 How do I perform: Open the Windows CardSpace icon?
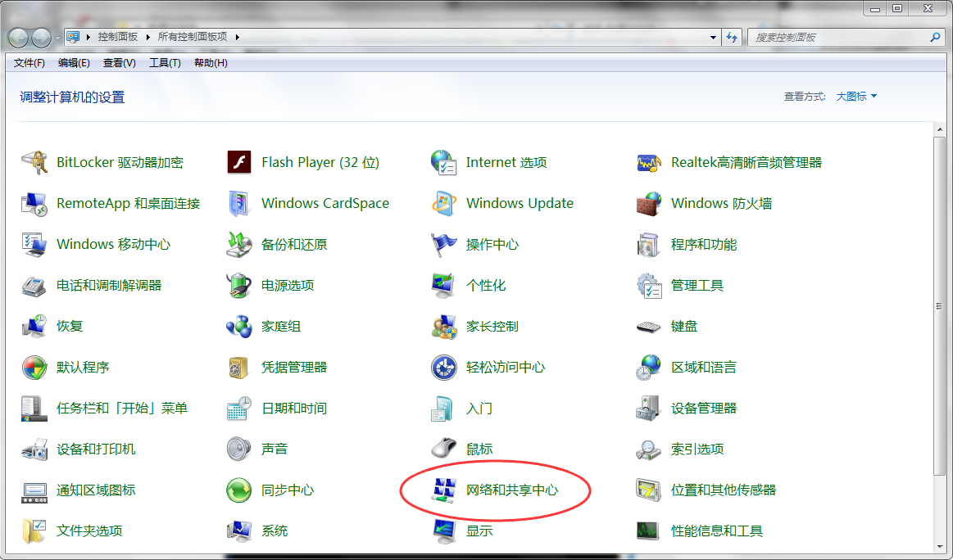coord(239,204)
